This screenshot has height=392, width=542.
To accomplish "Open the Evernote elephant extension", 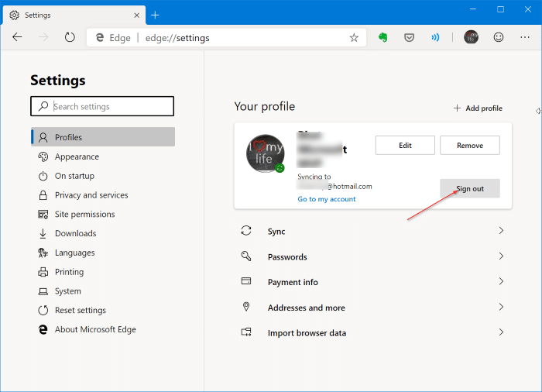I will coord(382,37).
